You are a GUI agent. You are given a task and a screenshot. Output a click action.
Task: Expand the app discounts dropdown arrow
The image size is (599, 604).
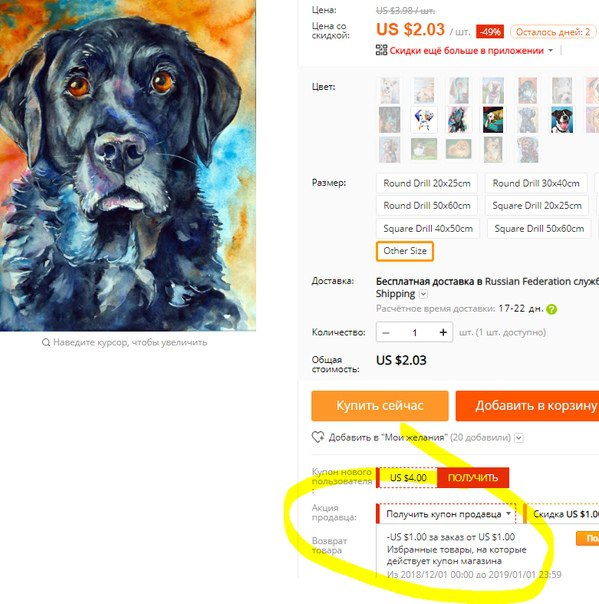click(x=550, y=50)
